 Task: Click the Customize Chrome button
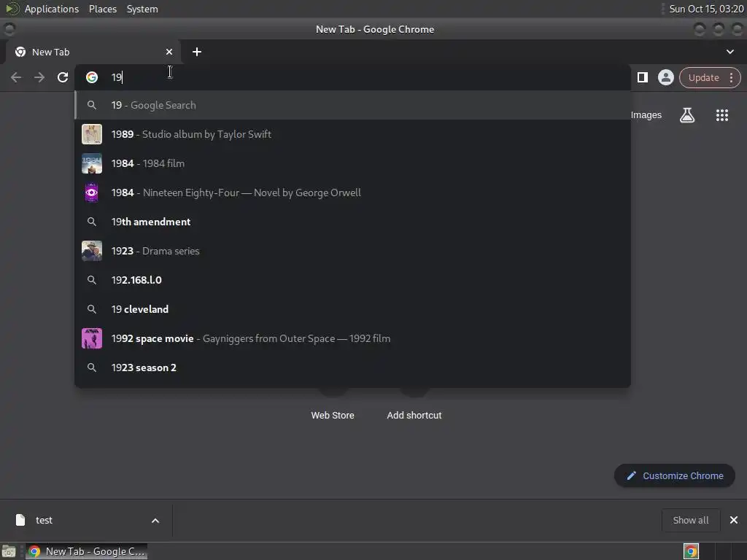[x=675, y=475]
